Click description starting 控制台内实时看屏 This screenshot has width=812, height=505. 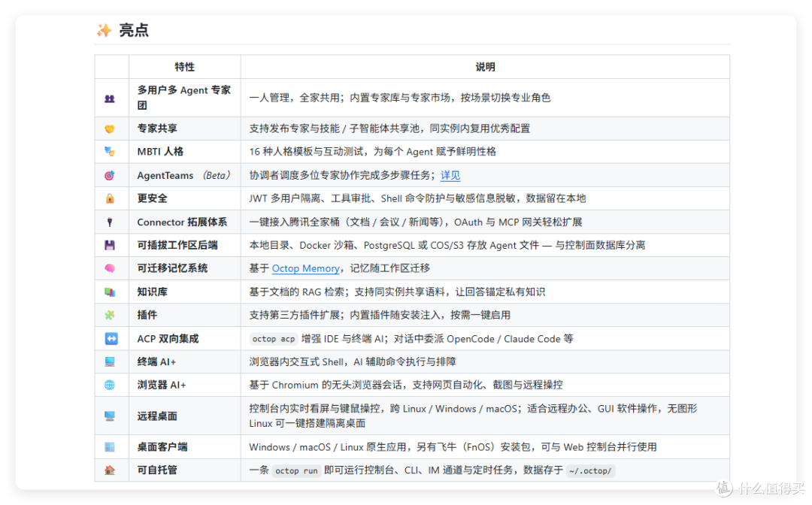(473, 416)
